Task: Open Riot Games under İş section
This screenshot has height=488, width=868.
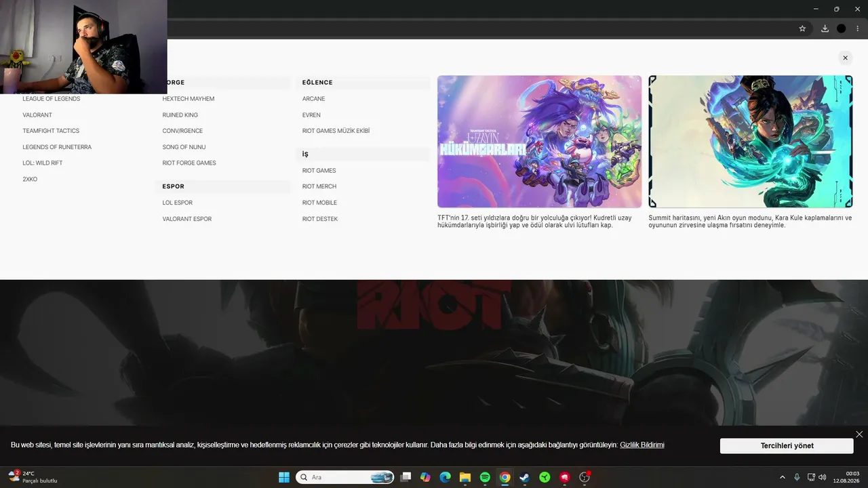Action: 319,171
